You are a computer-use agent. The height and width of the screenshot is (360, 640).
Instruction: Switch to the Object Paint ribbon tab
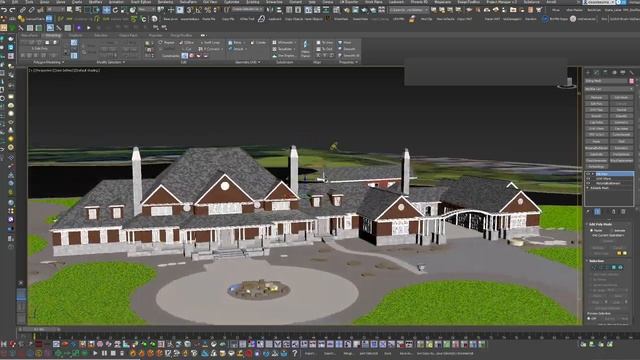pyautogui.click(x=128, y=36)
